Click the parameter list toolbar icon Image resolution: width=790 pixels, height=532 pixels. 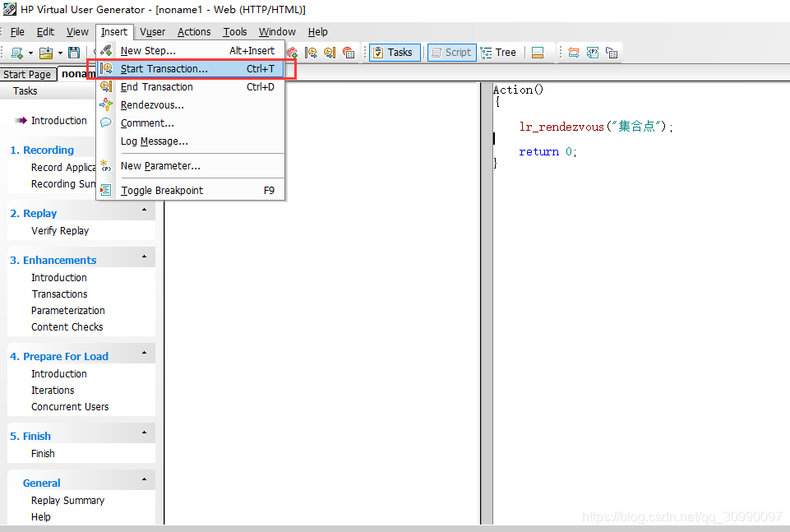tap(593, 53)
